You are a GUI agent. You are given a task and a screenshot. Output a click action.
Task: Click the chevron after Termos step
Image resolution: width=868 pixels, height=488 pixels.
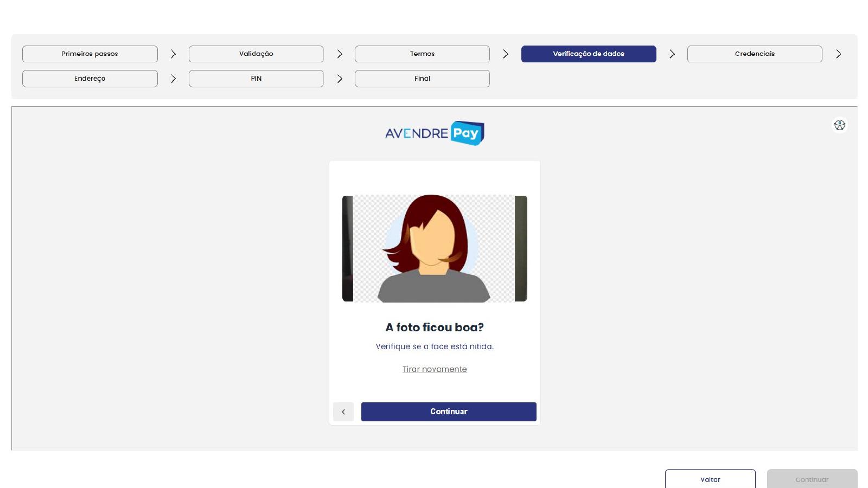pyautogui.click(x=506, y=54)
